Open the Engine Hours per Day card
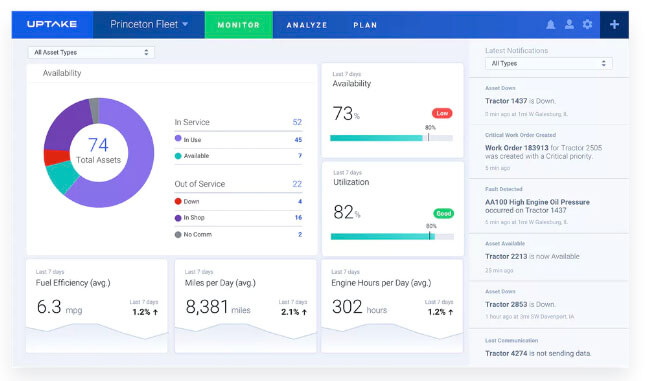The width and height of the screenshot is (649, 381). [392, 306]
